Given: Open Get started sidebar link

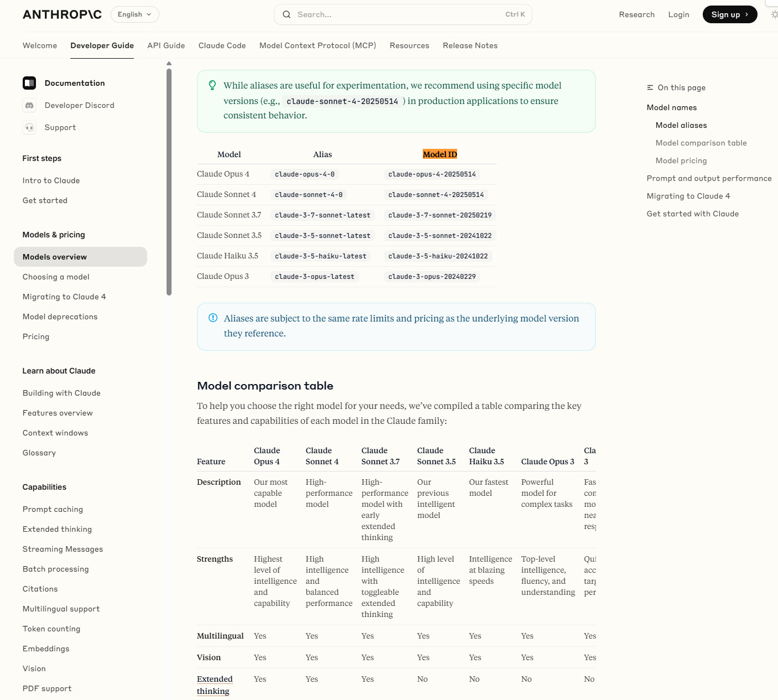Looking at the screenshot, I should tap(45, 200).
